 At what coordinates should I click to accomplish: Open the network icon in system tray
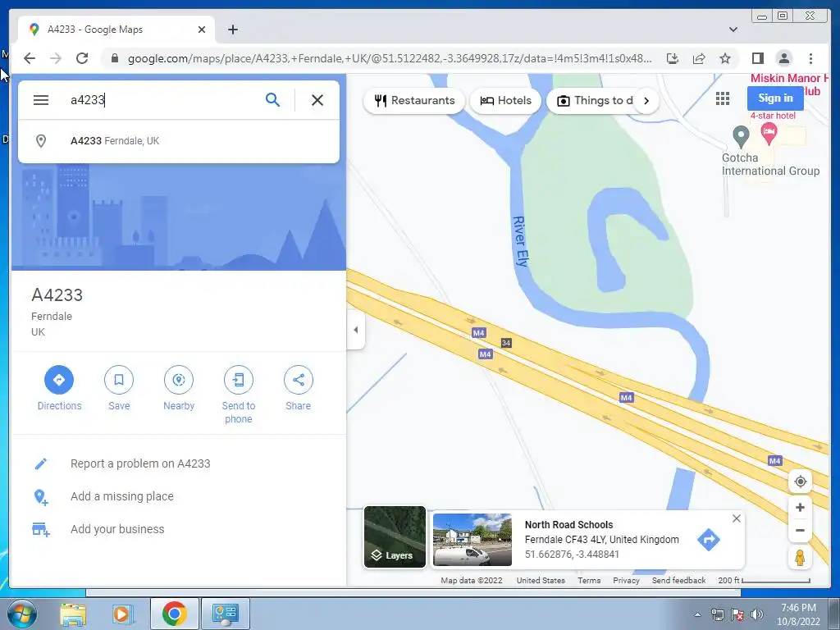[x=717, y=614]
